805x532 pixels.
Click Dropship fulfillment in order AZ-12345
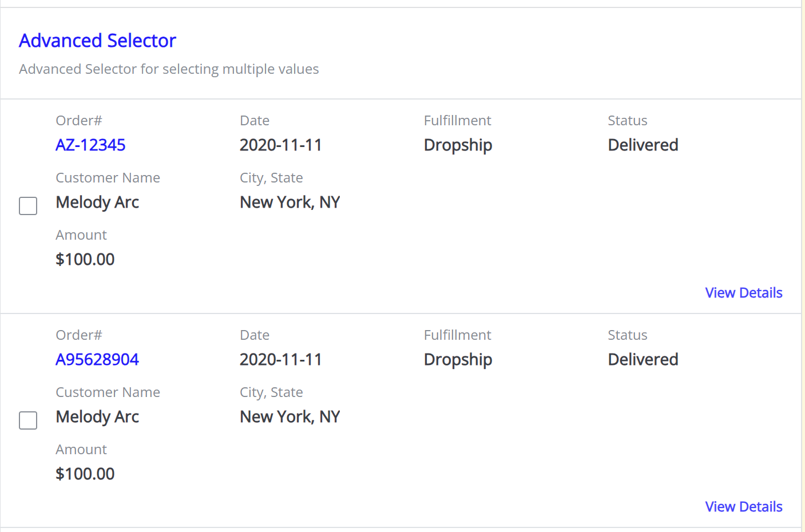458,145
